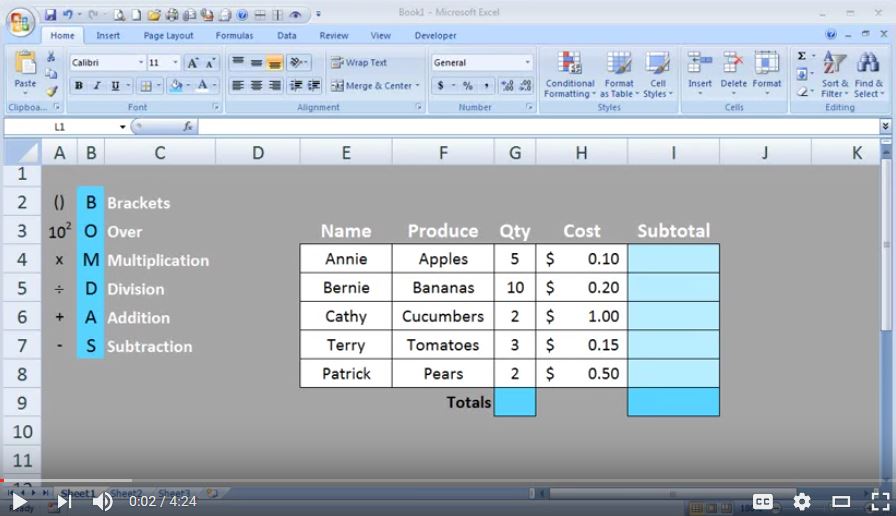Open Cell Styles dropdown
Image resolution: width=896 pixels, height=516 pixels.
(658, 74)
